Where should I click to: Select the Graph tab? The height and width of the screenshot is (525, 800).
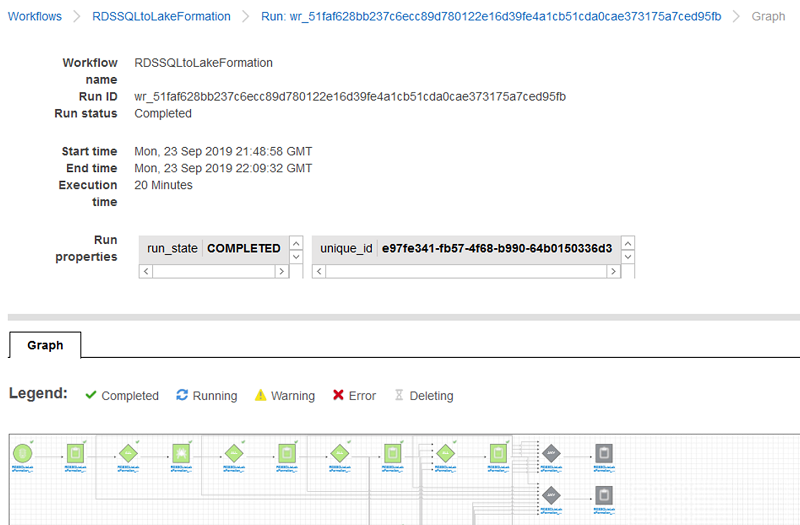(x=45, y=345)
